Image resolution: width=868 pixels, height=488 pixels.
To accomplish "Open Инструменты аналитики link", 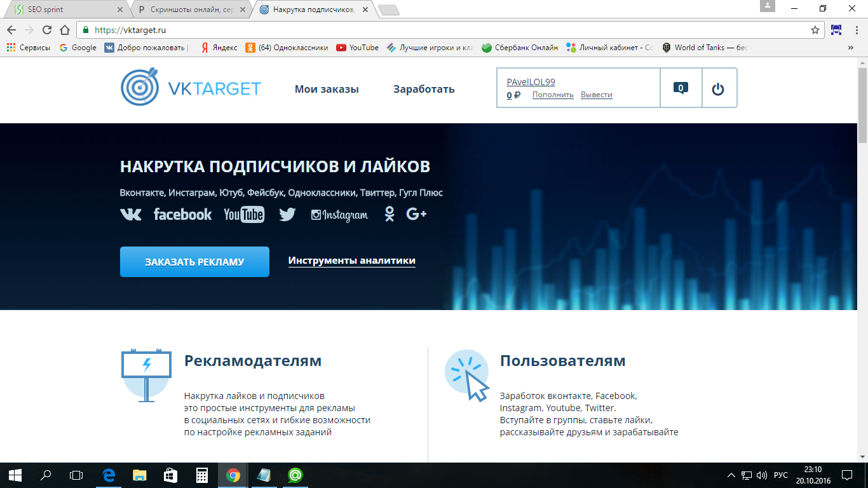I will click(352, 261).
